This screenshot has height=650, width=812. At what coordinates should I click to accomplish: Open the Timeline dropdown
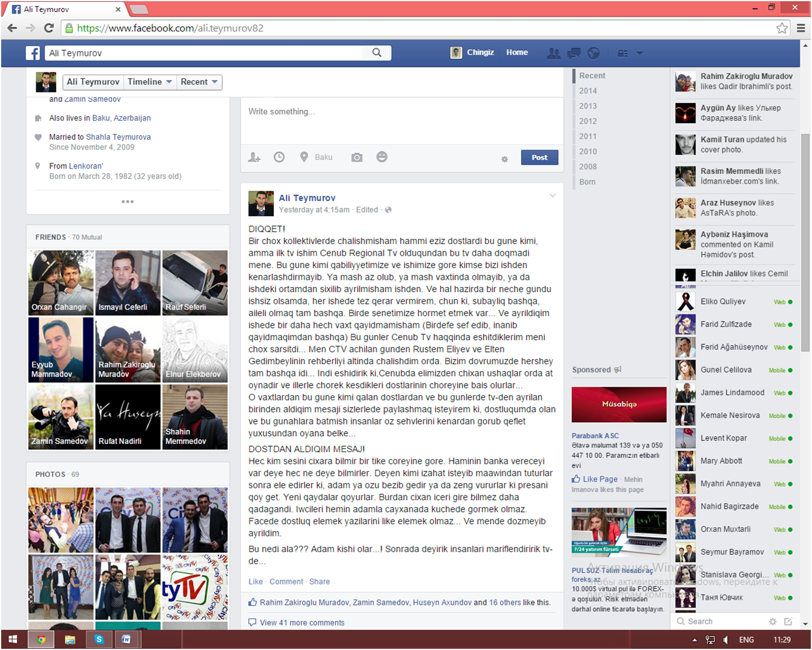149,82
